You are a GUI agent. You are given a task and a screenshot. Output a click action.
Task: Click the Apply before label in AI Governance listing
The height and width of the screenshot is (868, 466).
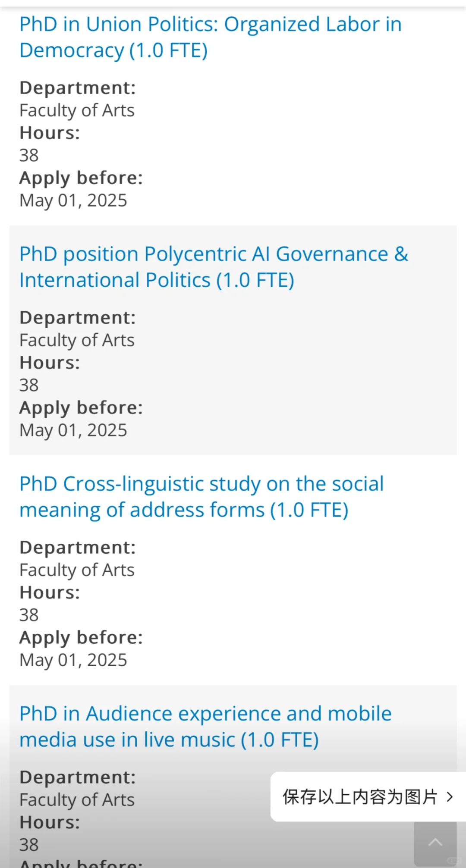point(81,408)
